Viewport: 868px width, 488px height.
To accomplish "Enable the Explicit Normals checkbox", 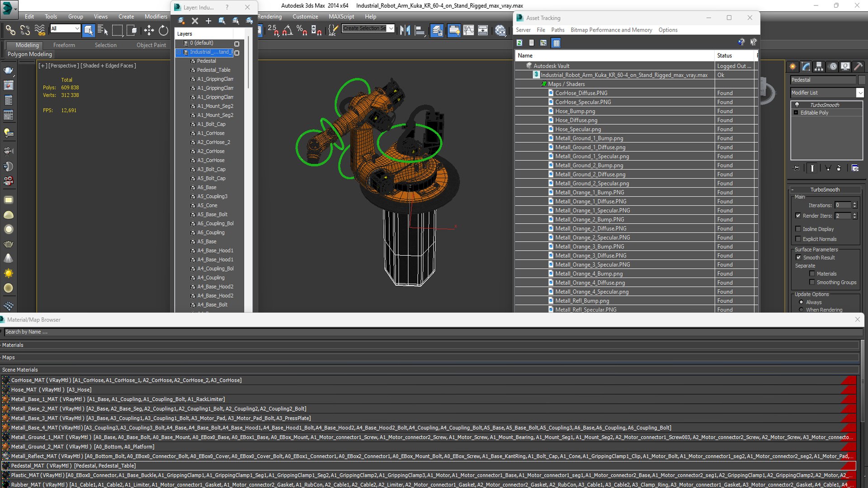I will 798,239.
